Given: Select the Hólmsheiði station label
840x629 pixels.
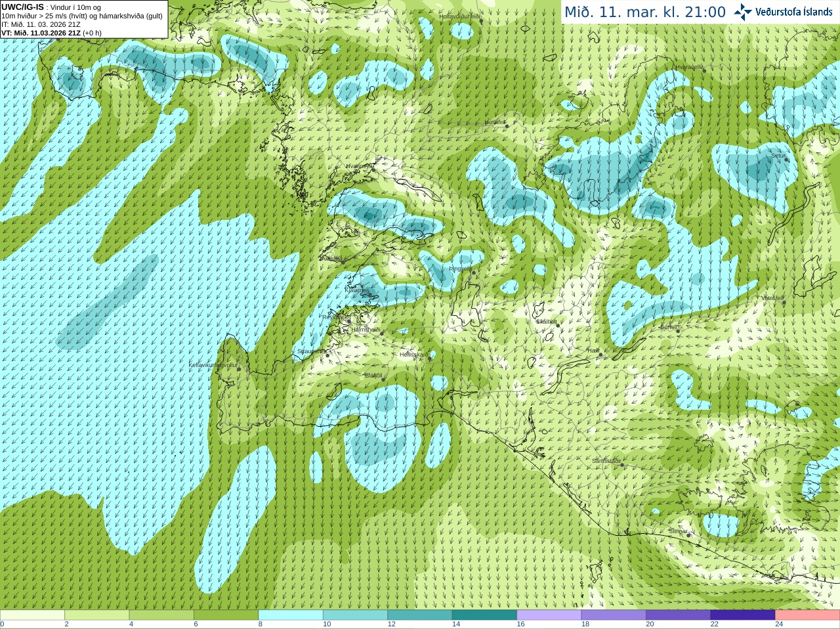Looking at the screenshot, I should (366, 330).
